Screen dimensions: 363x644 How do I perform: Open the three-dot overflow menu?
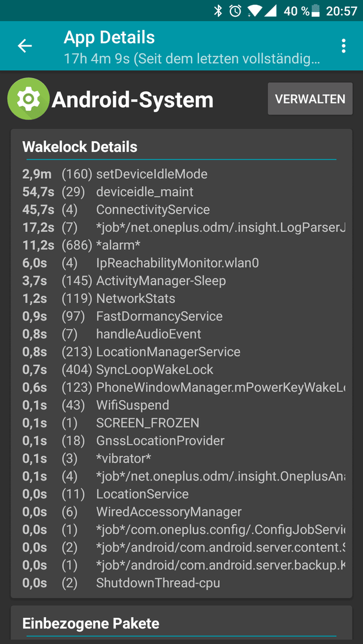344,46
